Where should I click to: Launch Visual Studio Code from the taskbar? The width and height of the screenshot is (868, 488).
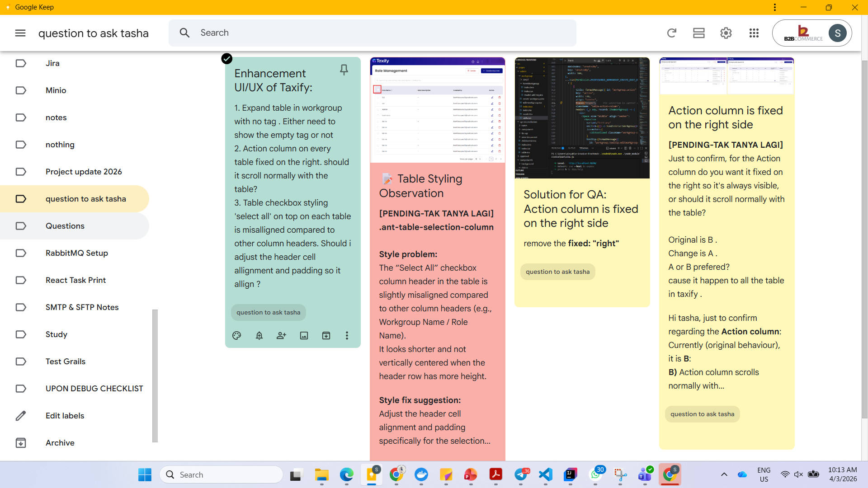point(545,475)
